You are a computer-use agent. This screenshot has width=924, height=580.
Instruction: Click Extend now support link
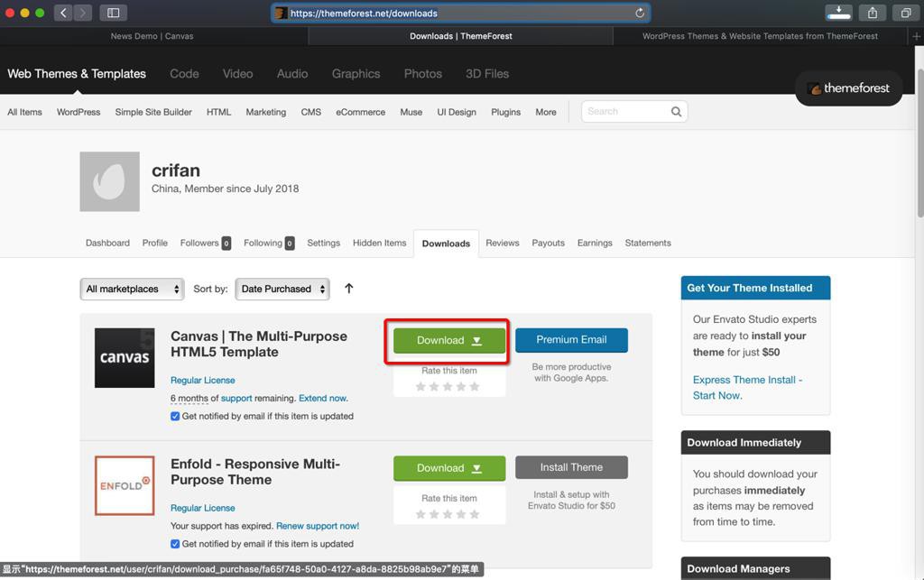point(323,398)
